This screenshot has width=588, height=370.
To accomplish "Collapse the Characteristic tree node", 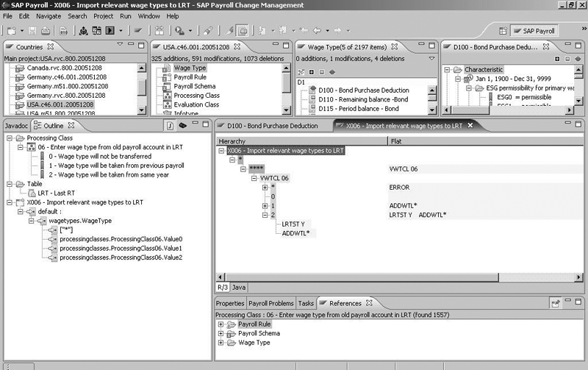I will pyautogui.click(x=448, y=70).
